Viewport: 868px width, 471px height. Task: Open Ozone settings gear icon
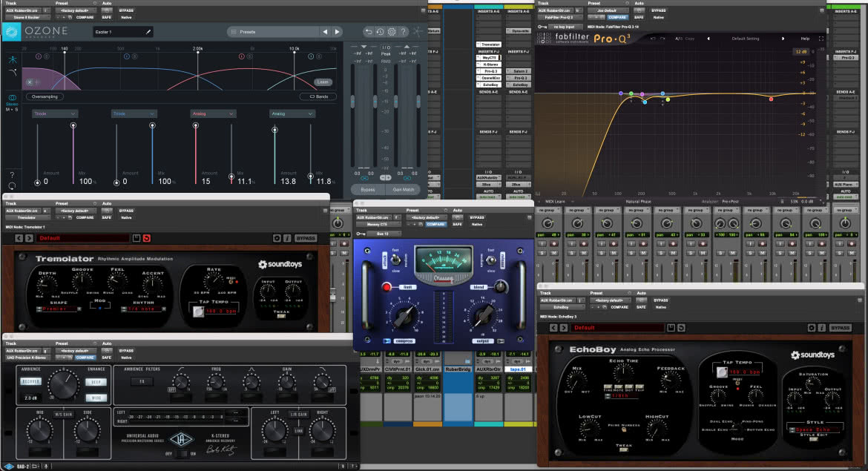click(392, 32)
